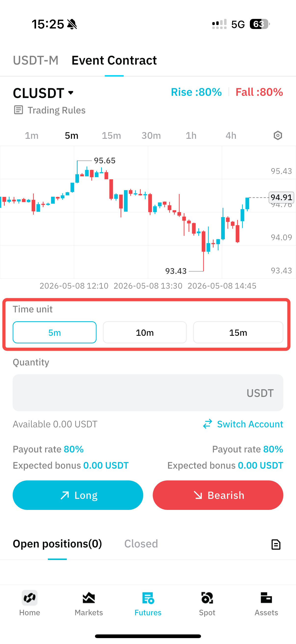
Task: Select the 10m time unit option
Action: [145, 332]
